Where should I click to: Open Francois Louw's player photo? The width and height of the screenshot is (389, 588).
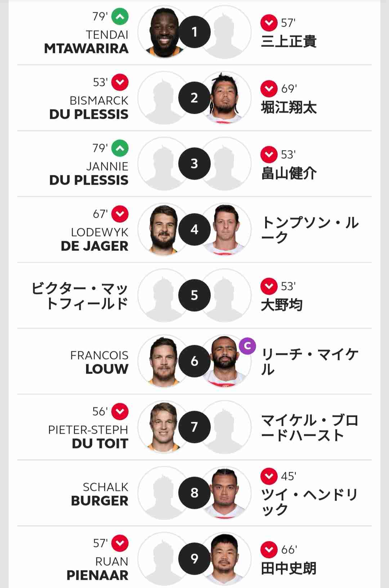pyautogui.click(x=164, y=361)
